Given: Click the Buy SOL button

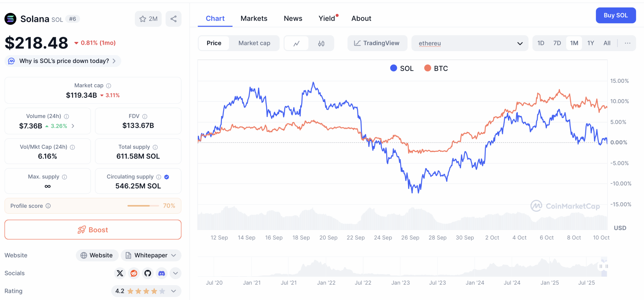Looking at the screenshot, I should (615, 15).
